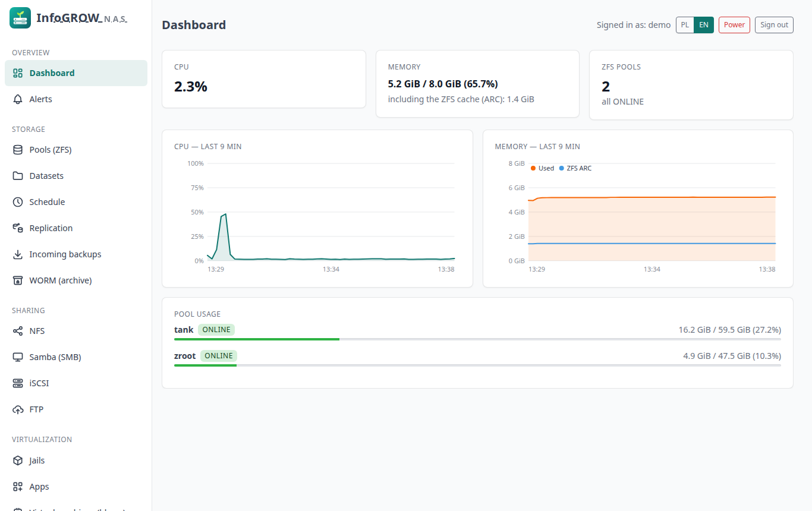The width and height of the screenshot is (812, 511).
Task: Click the tank ONLINE status badge
Action: 216,330
